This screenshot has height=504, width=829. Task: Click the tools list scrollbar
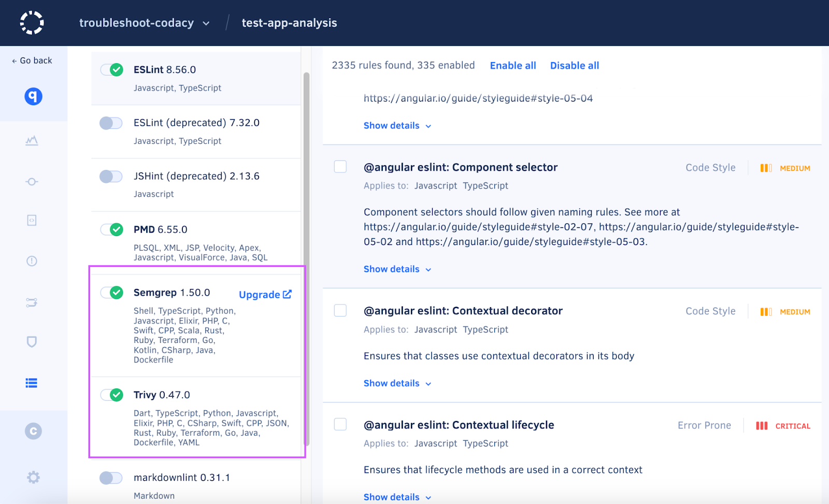[306, 259]
